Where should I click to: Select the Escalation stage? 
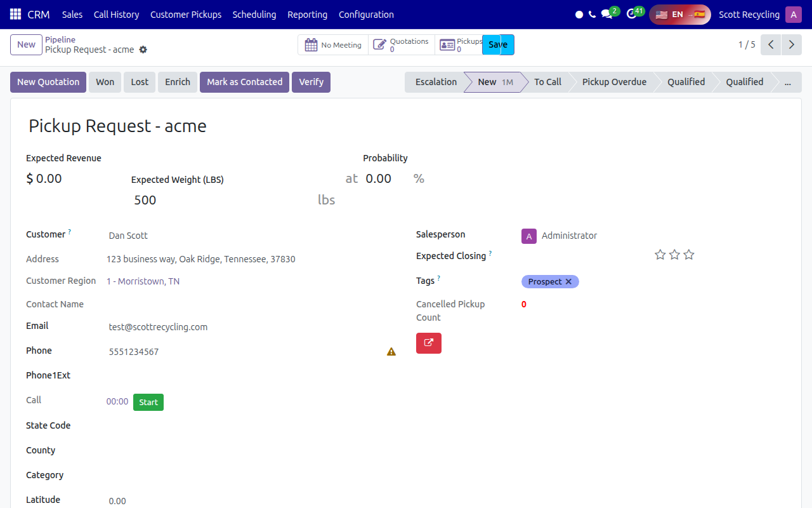(x=436, y=82)
